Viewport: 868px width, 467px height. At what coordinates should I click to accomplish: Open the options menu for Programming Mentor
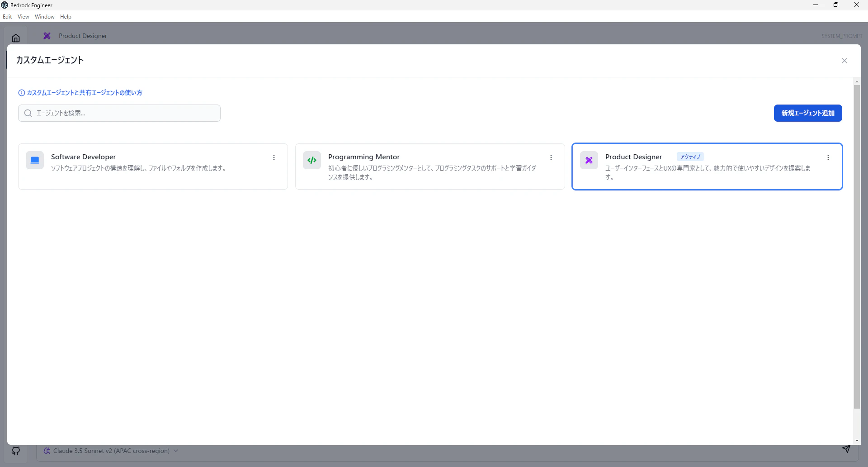pos(551,157)
